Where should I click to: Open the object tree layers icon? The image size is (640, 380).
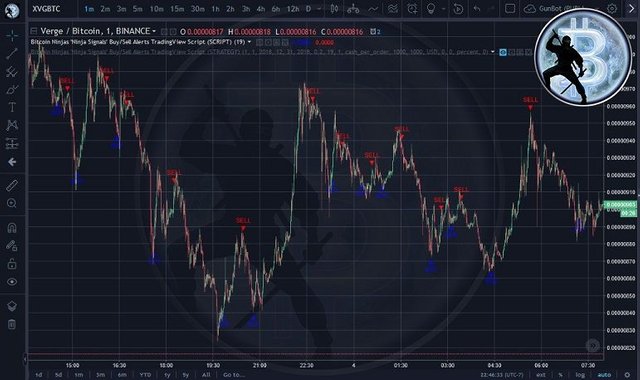[x=12, y=306]
